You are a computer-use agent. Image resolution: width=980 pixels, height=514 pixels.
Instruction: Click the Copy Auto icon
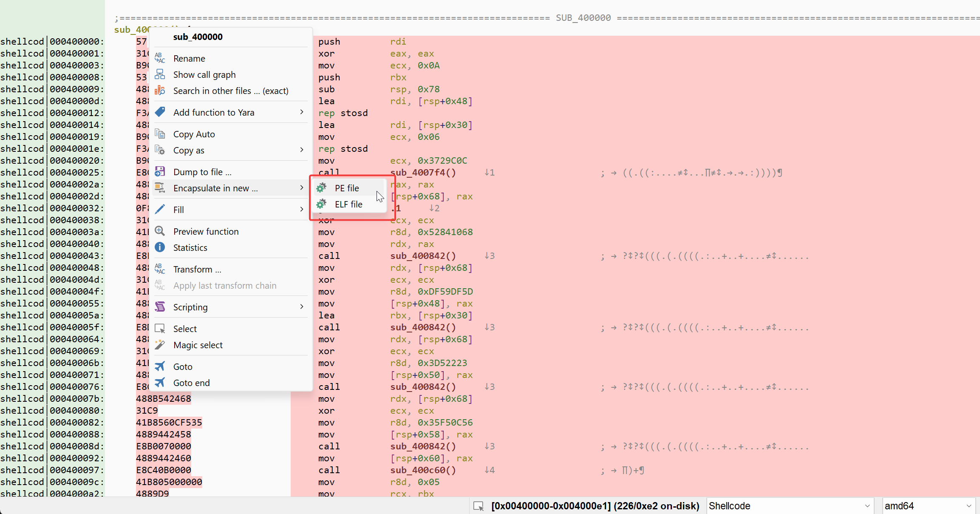pos(160,134)
